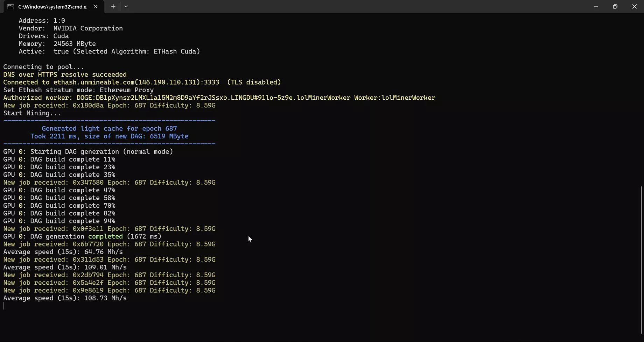The width and height of the screenshot is (644, 342).
Task: Click the job 0x180d8a received line
Action: click(109, 105)
